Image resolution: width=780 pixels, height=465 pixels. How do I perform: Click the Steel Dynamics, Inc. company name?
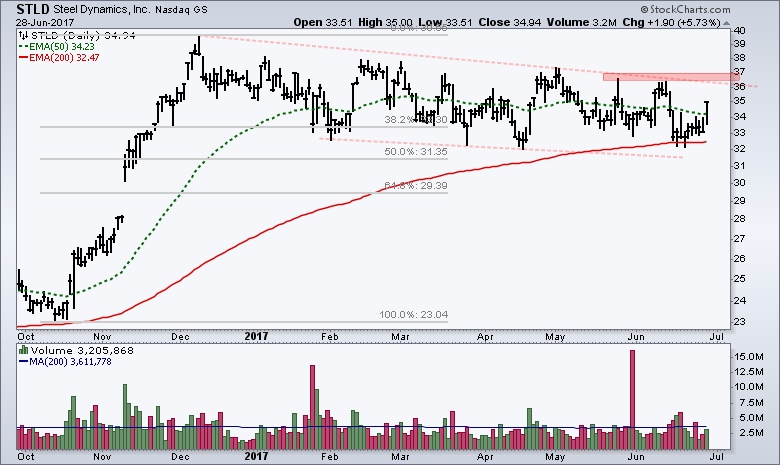pyautogui.click(x=101, y=9)
